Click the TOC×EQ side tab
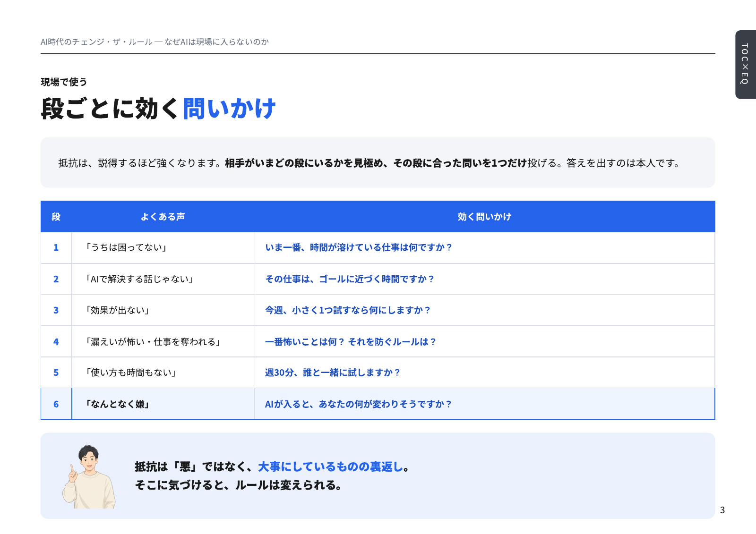 pos(746,65)
